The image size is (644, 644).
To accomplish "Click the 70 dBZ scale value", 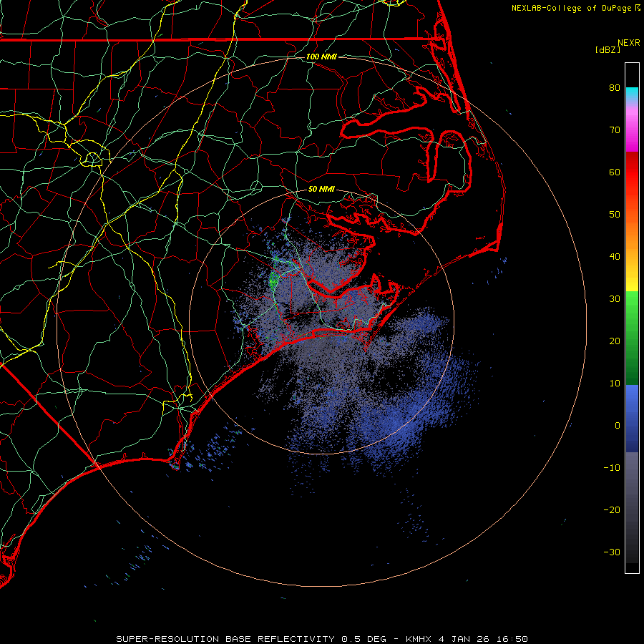I will [615, 130].
